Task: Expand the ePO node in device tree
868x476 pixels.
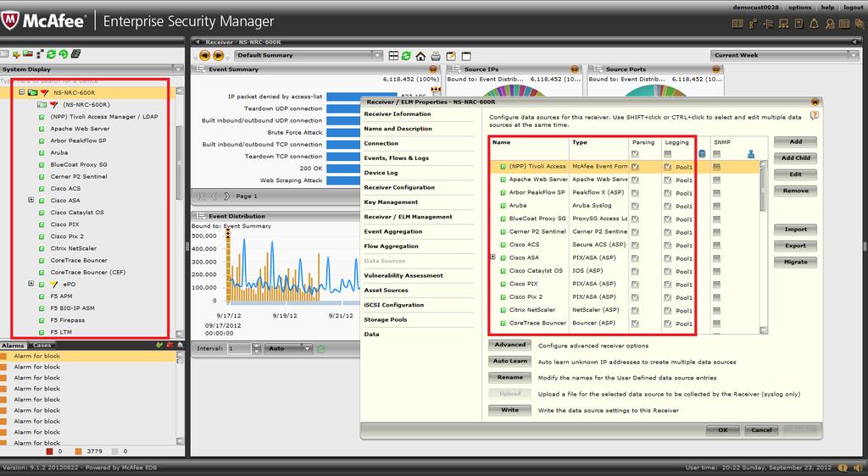Action: point(31,284)
